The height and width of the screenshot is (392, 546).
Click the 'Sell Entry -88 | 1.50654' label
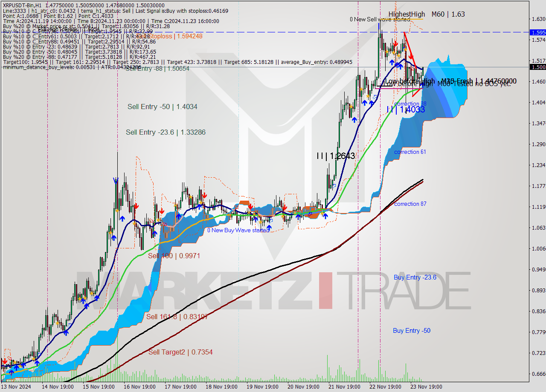pos(157,68)
